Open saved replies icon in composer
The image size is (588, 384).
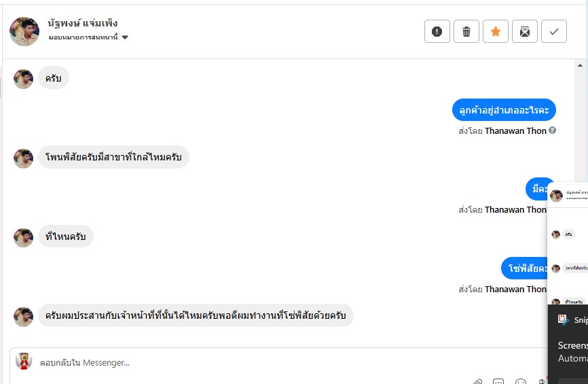point(498,382)
